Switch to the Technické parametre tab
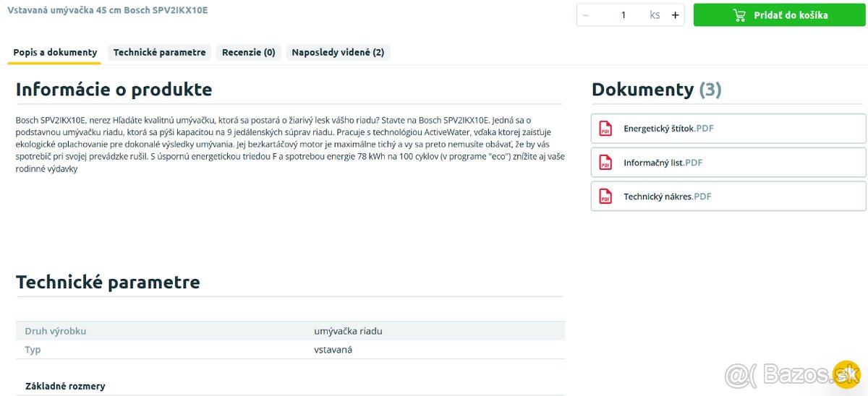The height and width of the screenshot is (396, 868). tap(160, 52)
